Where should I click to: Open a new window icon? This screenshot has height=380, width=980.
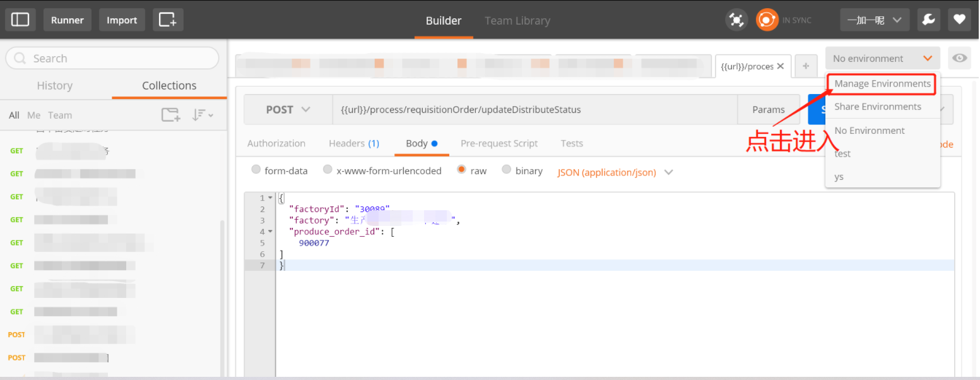click(168, 20)
